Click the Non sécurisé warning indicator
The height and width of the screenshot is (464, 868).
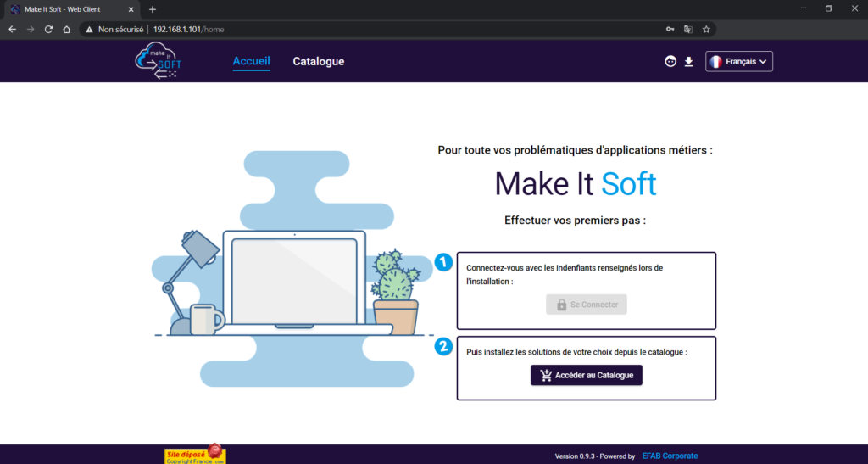click(x=114, y=30)
